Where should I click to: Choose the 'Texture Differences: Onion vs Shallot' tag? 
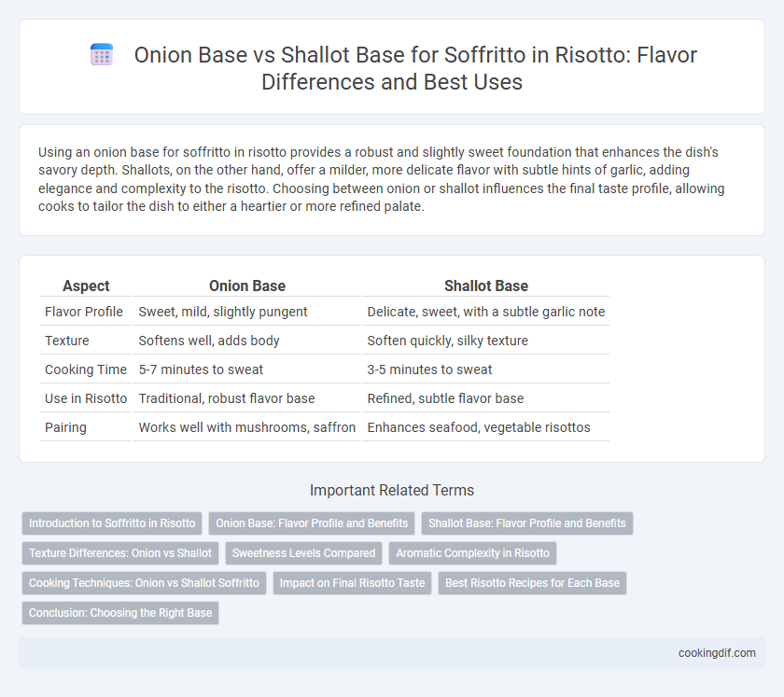pyautogui.click(x=120, y=553)
